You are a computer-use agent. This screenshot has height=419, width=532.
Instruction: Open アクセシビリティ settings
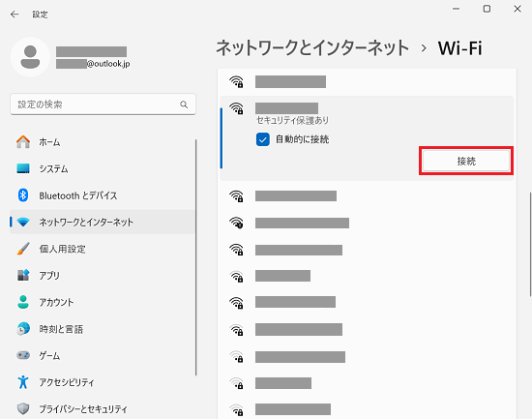(x=103, y=382)
